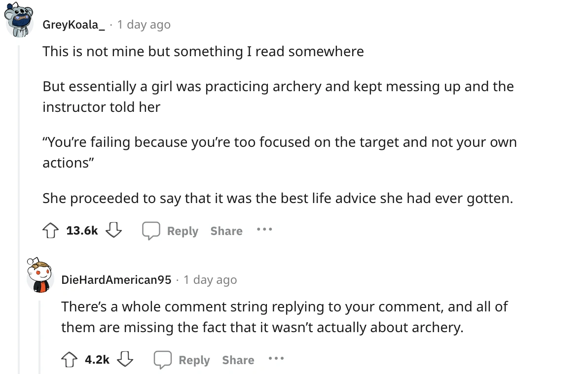The image size is (588, 374).
Task: Click the '1 day ago' timestamp on GreyKoala_'s comment
Action: [144, 24]
